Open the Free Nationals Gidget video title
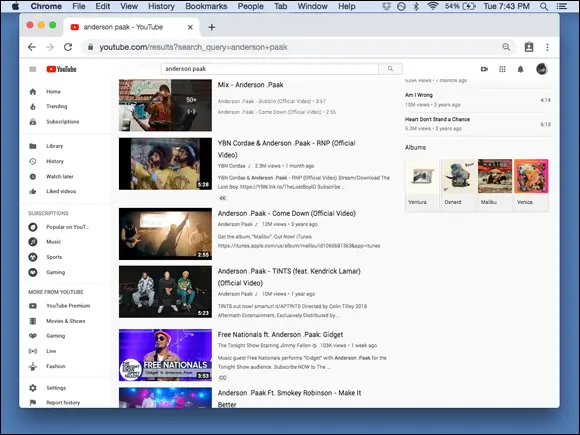580x435 pixels. click(x=280, y=334)
